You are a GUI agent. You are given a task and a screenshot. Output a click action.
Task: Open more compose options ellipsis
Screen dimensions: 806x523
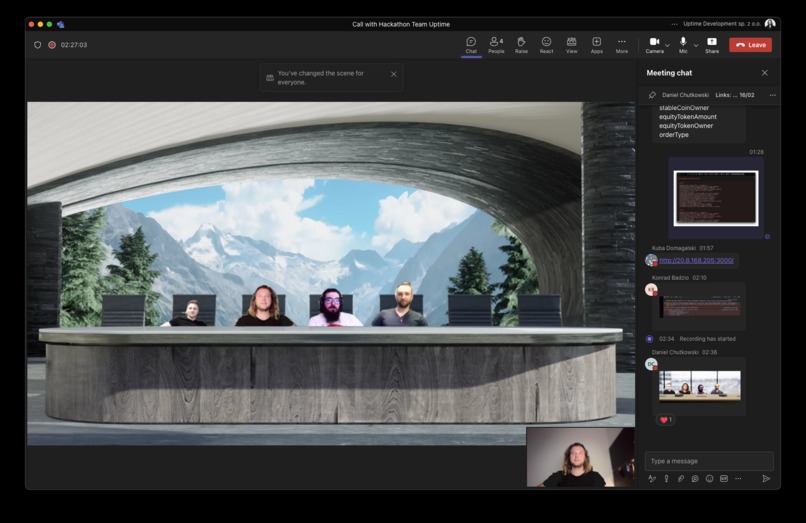(738, 479)
